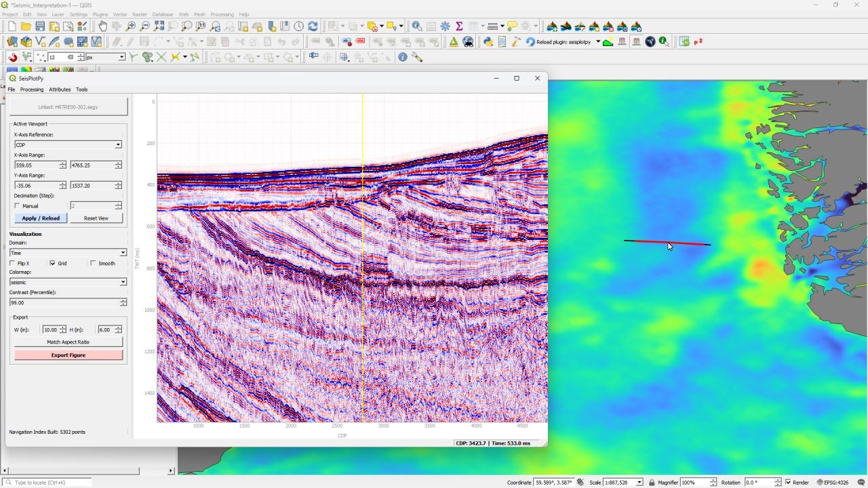Click the Map Tips speech bubble icon
This screenshot has height=488, width=868.
[x=512, y=26]
